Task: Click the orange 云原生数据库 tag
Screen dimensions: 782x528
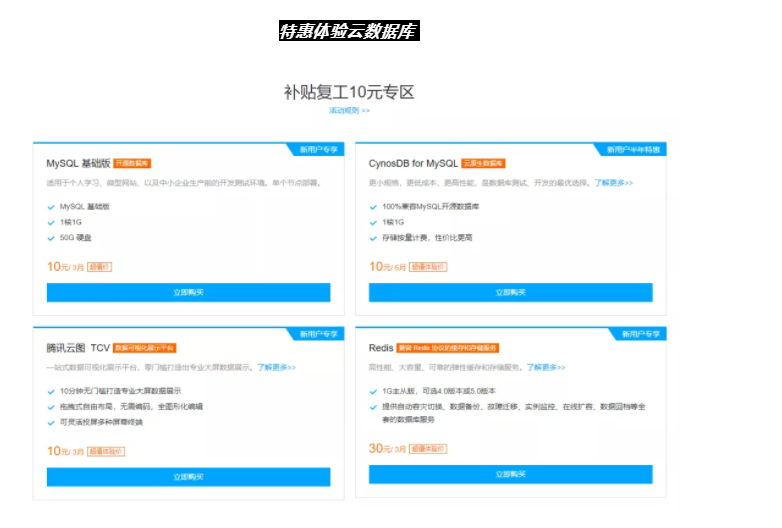Action: coord(483,164)
